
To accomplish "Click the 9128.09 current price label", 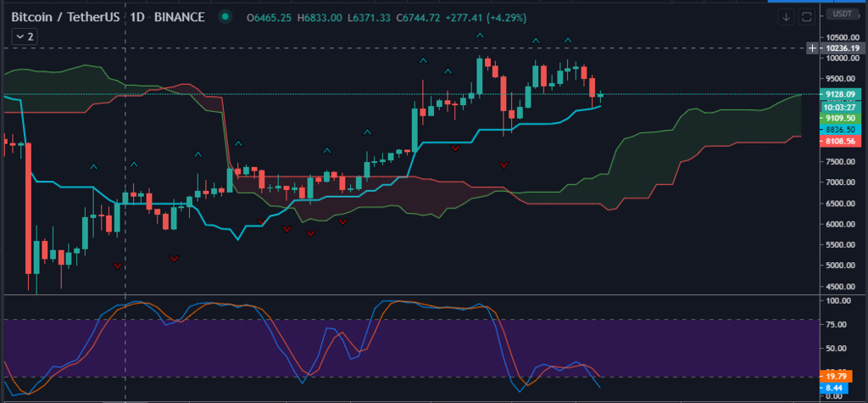I will pos(842,95).
